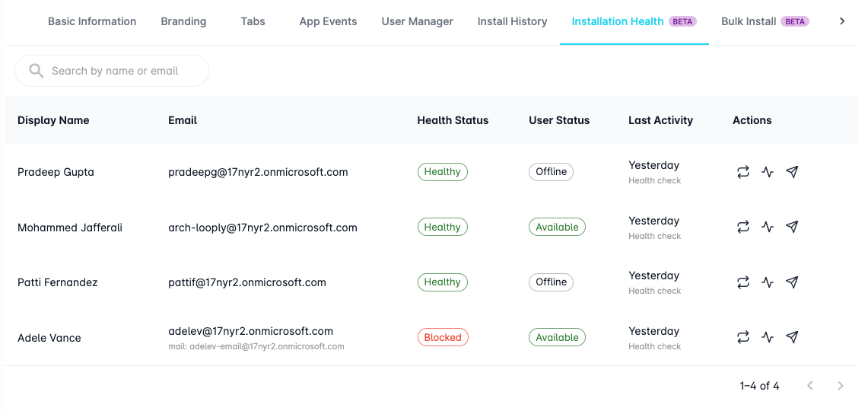This screenshot has width=868, height=414.
Task: Click the Health Status column header
Action: 453,120
